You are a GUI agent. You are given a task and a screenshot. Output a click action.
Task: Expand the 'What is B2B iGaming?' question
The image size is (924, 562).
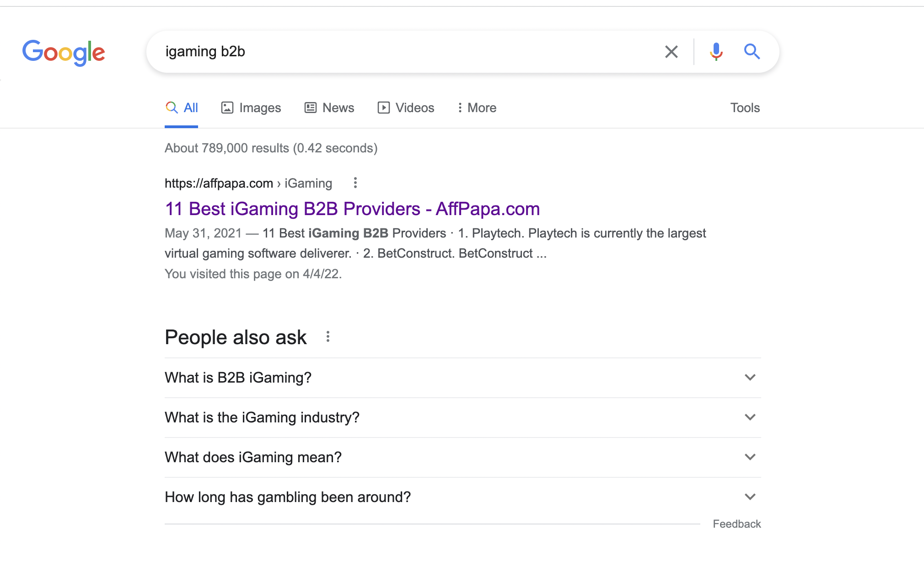462,378
